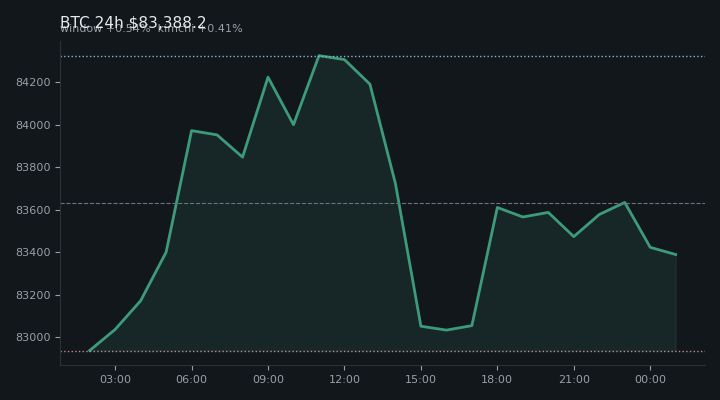Click the x-axis time label 00:00
Image resolution: width=720 pixels, height=400 pixels.
650,379
